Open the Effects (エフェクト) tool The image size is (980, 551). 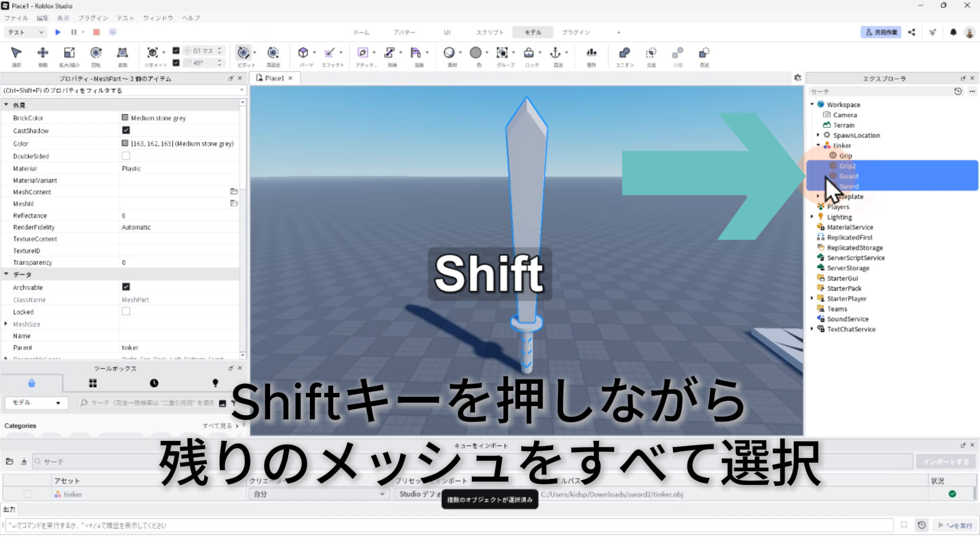click(330, 53)
